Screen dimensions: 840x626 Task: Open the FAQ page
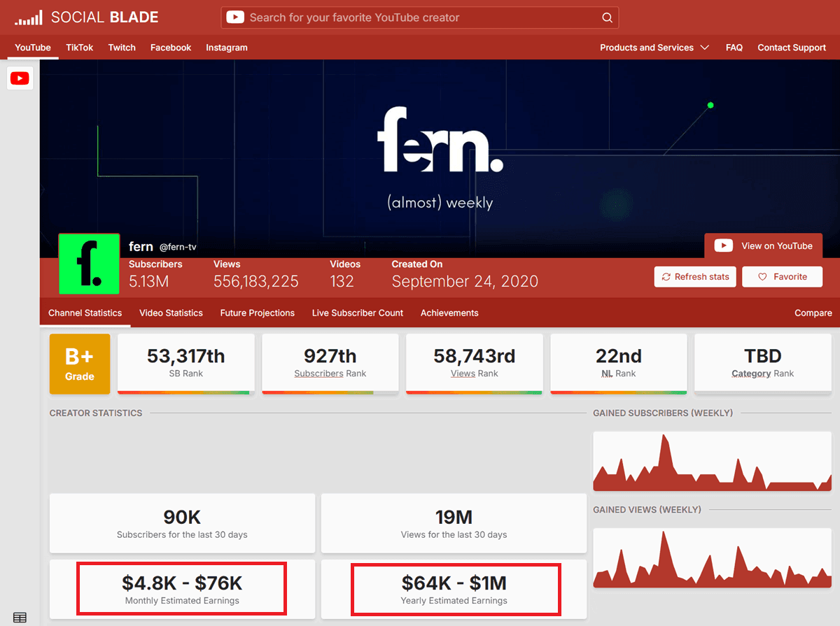pos(734,48)
